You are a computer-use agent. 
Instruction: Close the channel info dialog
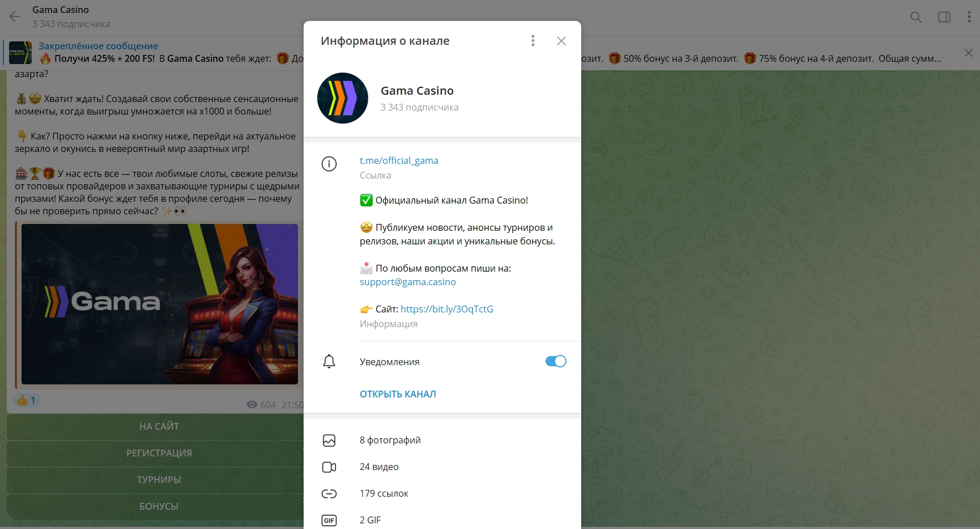click(561, 41)
